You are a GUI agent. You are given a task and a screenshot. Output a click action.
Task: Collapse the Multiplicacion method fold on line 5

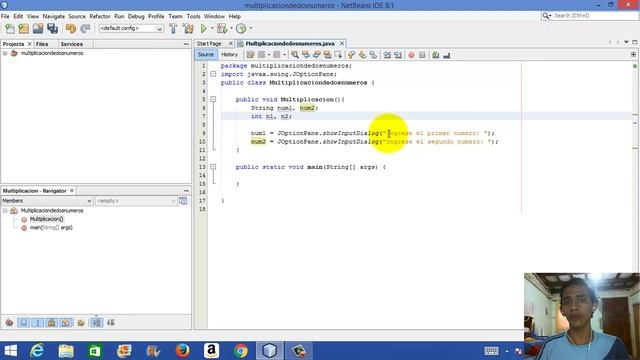pos(213,99)
